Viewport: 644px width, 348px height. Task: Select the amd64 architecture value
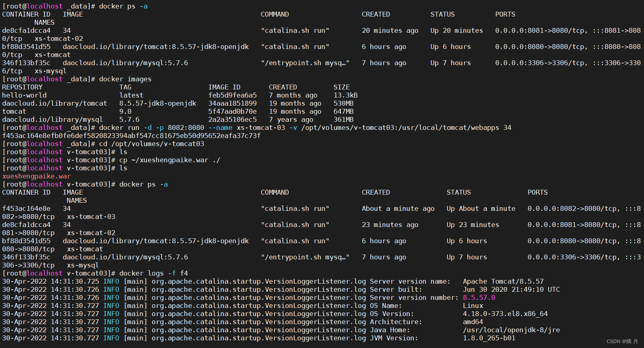[473, 322]
